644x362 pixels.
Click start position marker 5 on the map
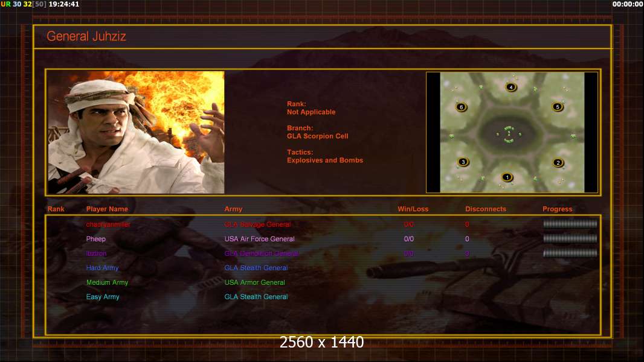click(x=558, y=107)
